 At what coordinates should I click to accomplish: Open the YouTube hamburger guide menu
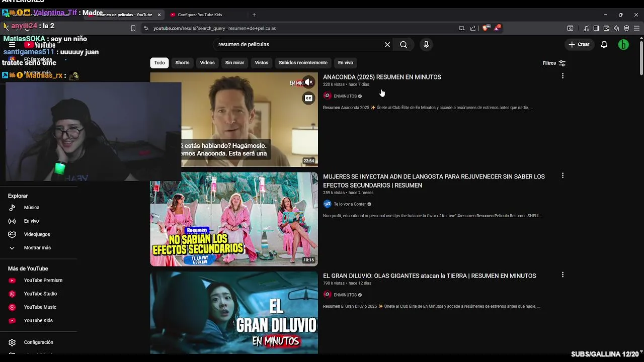(x=12, y=45)
